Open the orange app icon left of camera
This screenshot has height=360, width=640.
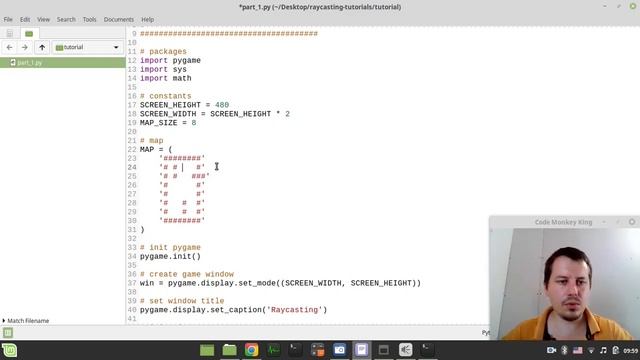click(318, 350)
